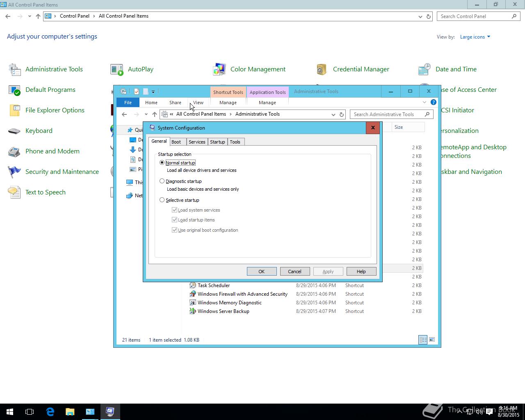Screen dimensions: 525x420
Task: Open the File ribbon menu
Action: (x=128, y=103)
